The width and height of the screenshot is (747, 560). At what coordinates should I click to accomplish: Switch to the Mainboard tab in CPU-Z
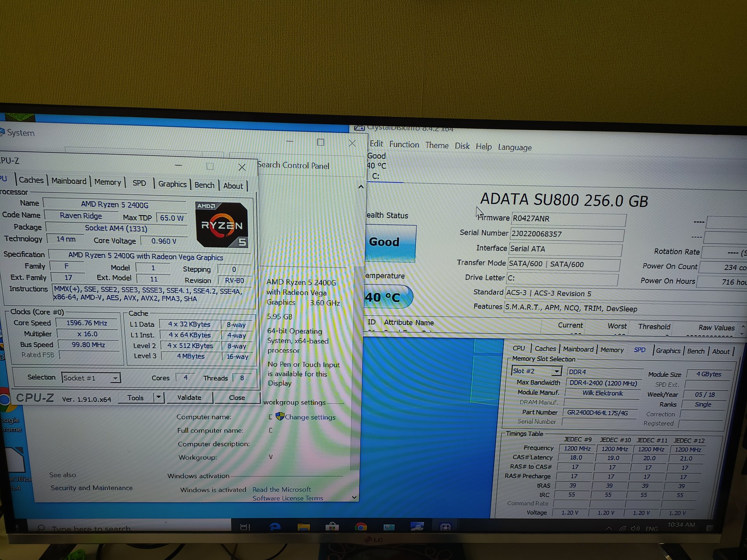pyautogui.click(x=69, y=181)
